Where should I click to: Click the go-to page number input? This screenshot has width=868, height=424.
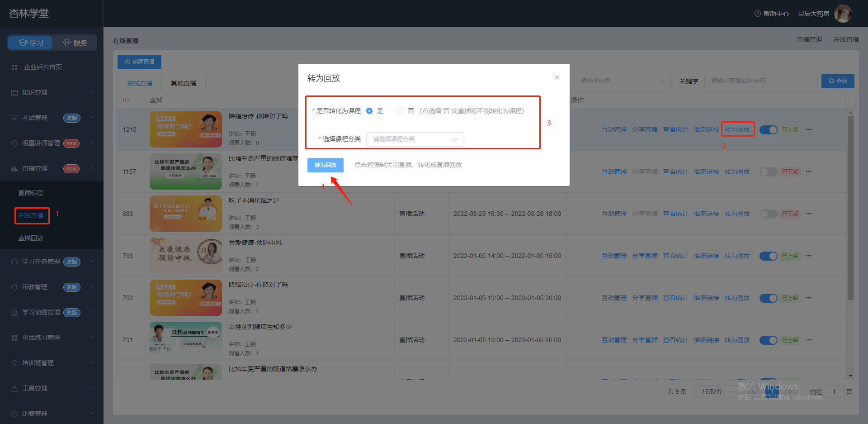(x=834, y=392)
